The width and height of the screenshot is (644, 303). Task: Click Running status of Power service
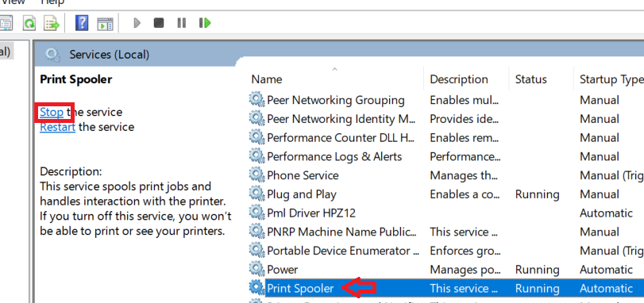(538, 270)
